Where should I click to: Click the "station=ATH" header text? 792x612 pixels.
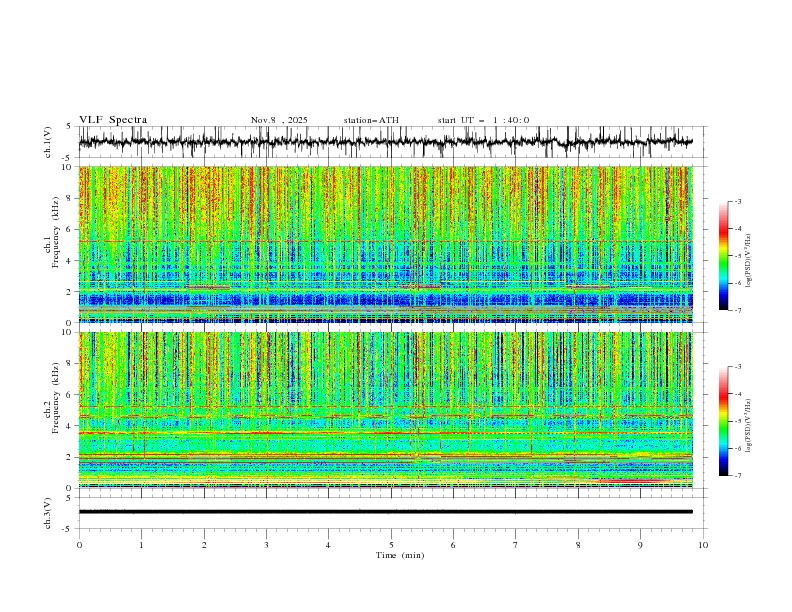click(x=371, y=120)
